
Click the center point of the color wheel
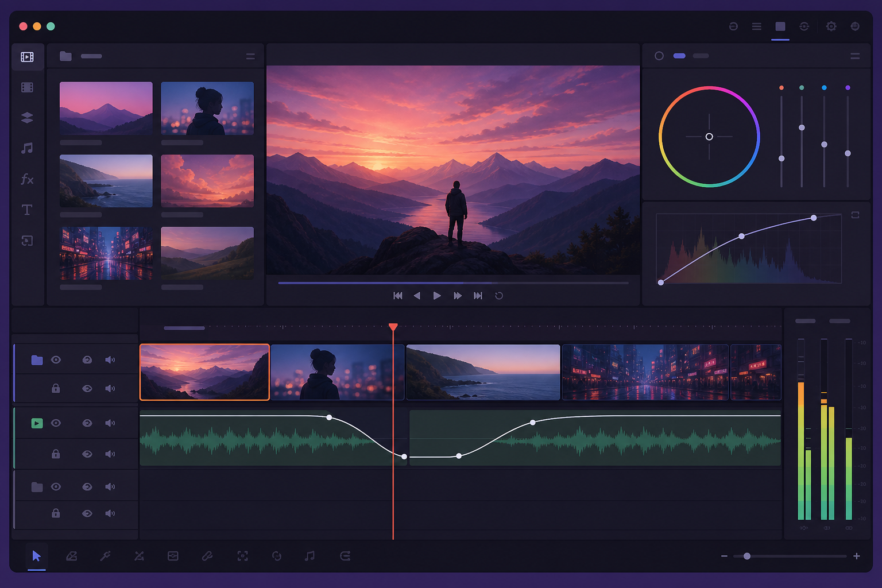(x=709, y=137)
